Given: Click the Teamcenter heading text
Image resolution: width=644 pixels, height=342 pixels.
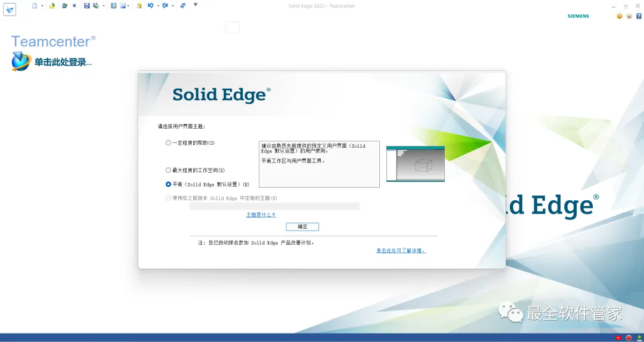Looking at the screenshot, I should pyautogui.click(x=54, y=42).
